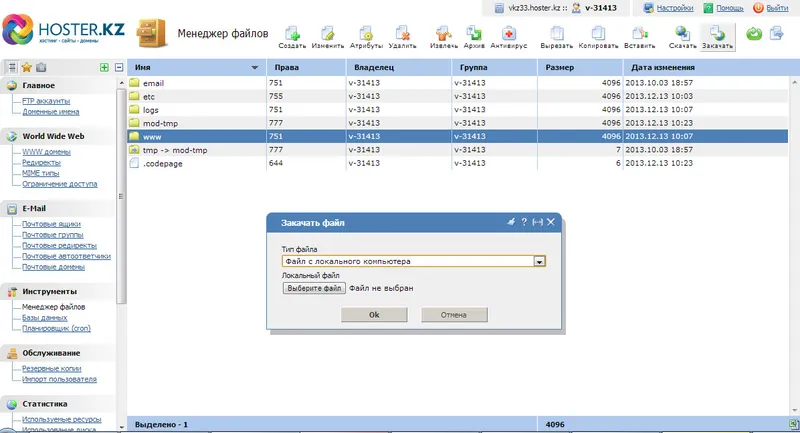
Task: Click the Изменить (edit) toolbar icon
Action: [x=328, y=37]
